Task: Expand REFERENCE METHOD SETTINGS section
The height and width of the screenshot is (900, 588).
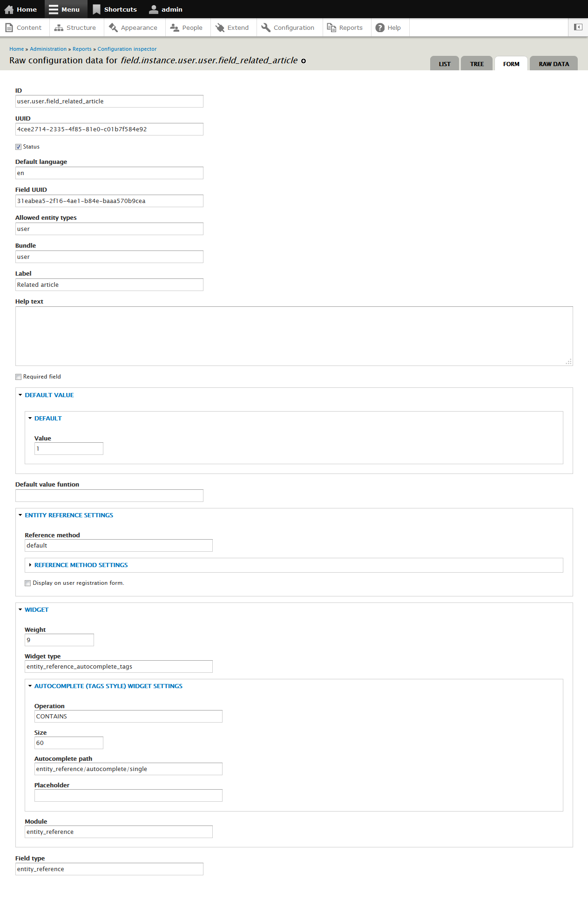Action: pyautogui.click(x=81, y=565)
